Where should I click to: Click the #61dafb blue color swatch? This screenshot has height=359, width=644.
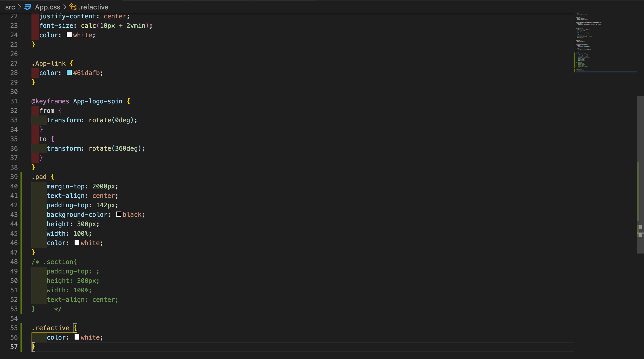pos(69,72)
